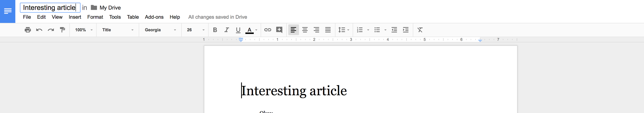Redo the last action
Screen dimensions: 644x113
click(51, 30)
